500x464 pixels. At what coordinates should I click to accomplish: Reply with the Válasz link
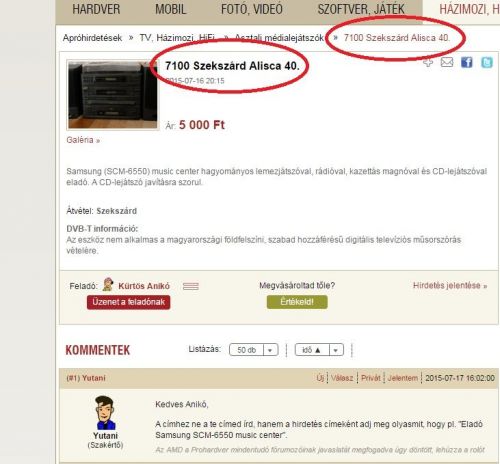point(342,378)
